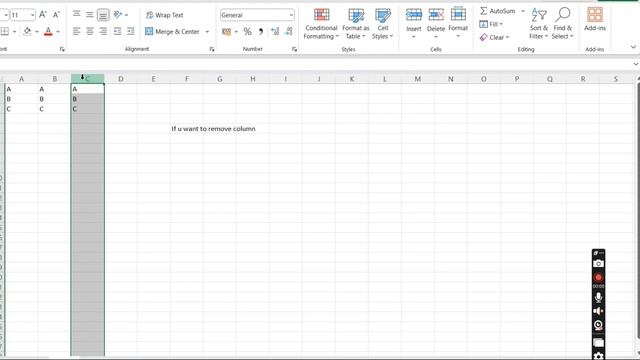Select column A header
Image resolution: width=640 pixels, height=360 pixels.
pos(21,79)
